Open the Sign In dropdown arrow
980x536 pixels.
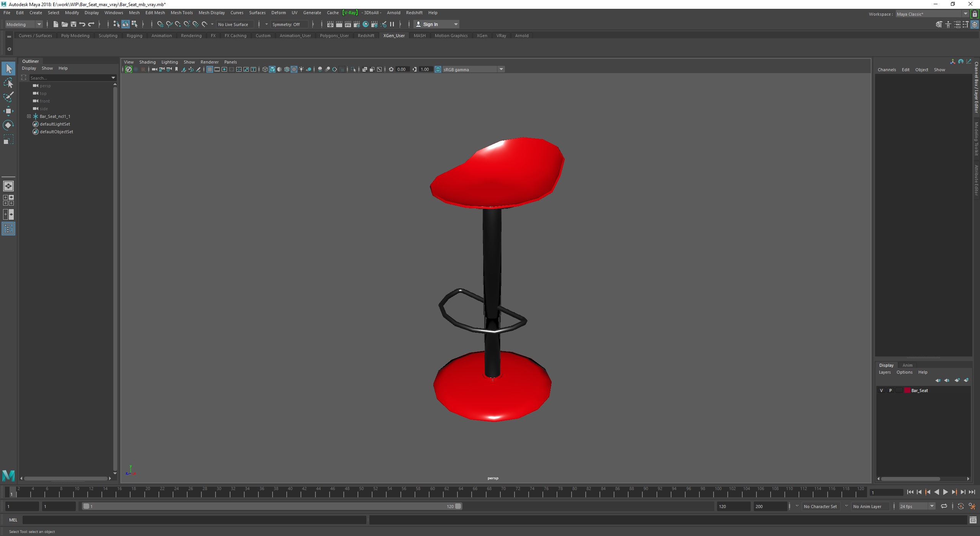[456, 24]
